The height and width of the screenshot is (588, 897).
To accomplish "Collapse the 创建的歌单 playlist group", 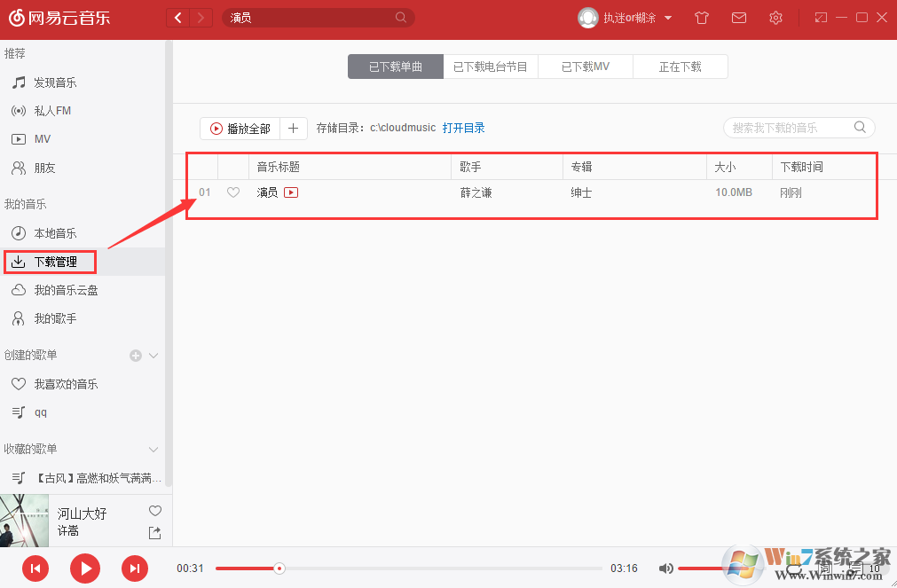I will click(153, 355).
